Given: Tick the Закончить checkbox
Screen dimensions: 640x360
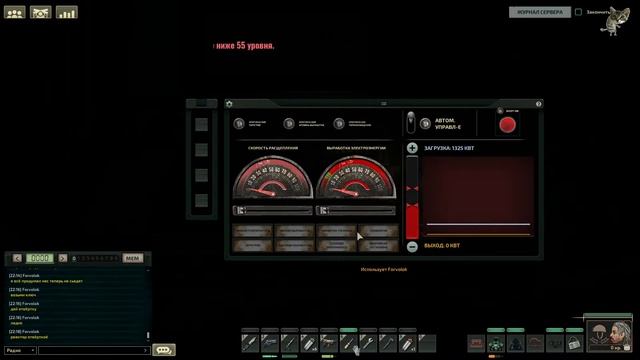Looking at the screenshot, I should 578,12.
